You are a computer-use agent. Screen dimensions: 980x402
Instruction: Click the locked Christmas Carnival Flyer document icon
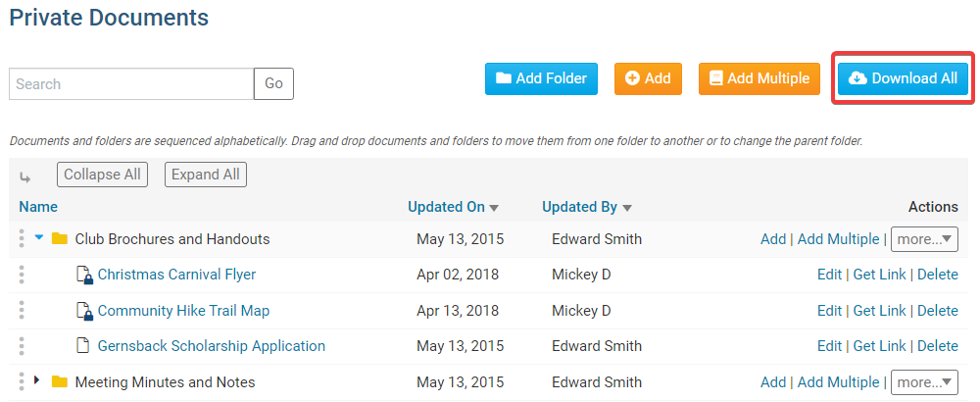click(84, 276)
